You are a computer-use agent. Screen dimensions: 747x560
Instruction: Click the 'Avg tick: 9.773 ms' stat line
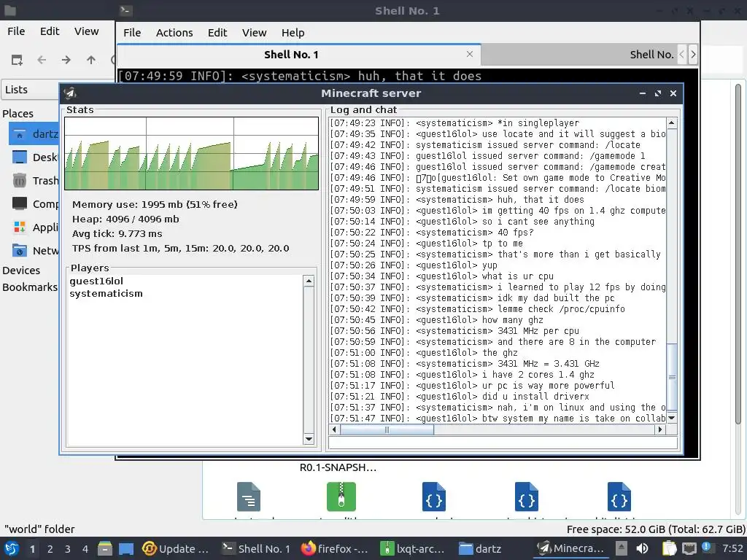[x=117, y=234]
